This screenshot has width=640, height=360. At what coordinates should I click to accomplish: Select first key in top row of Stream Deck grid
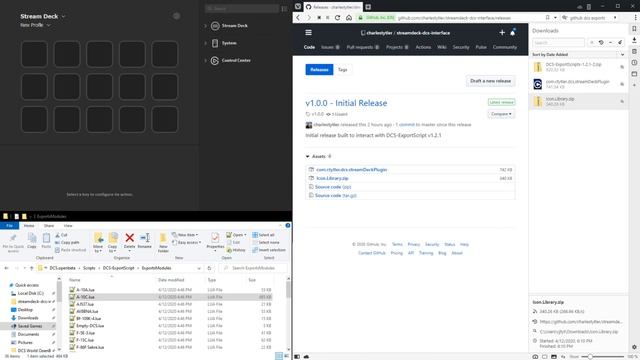(34, 54)
